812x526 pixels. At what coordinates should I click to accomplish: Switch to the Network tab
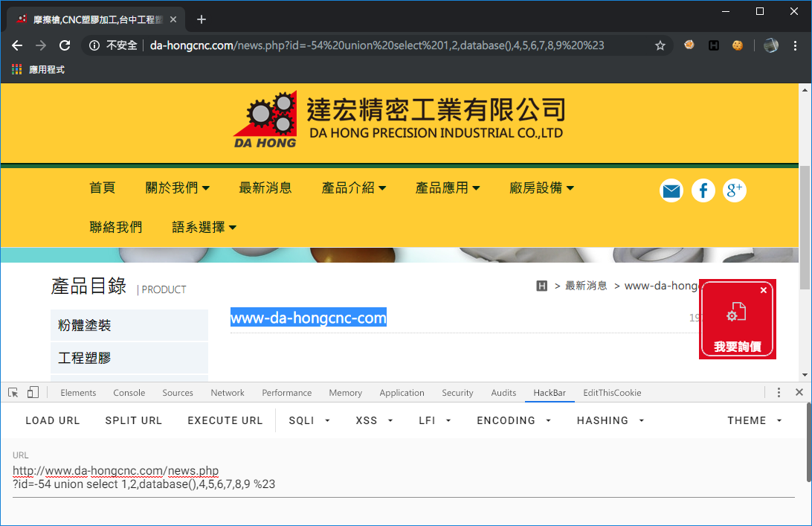(228, 393)
